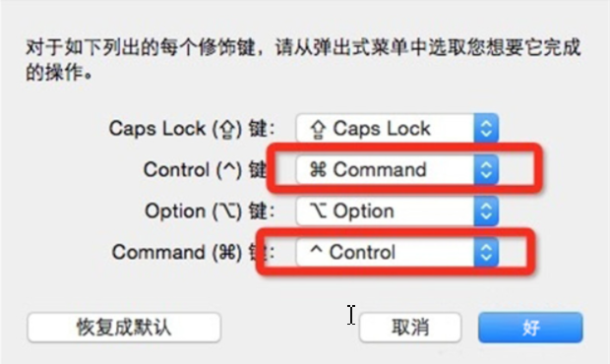The width and height of the screenshot is (610, 364).
Task: Open the Option key action dropdown
Action: click(397, 211)
